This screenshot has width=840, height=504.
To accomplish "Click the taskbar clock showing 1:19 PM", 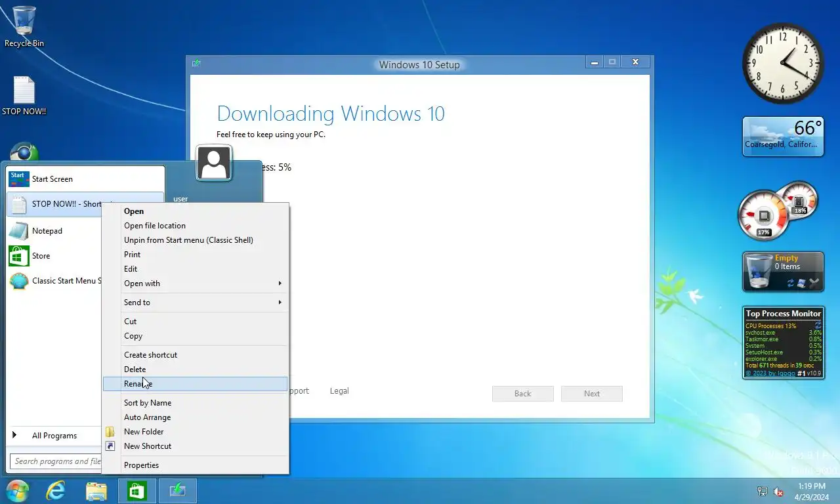I will click(x=812, y=492).
